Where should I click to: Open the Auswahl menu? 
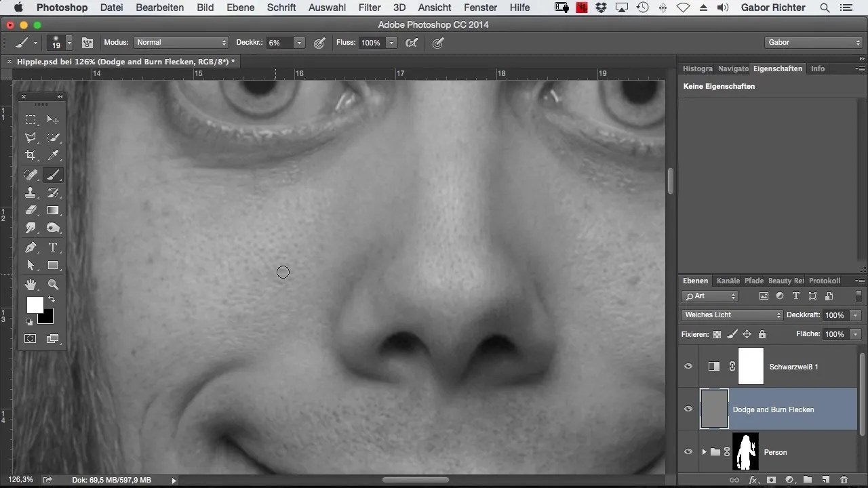pyautogui.click(x=327, y=7)
